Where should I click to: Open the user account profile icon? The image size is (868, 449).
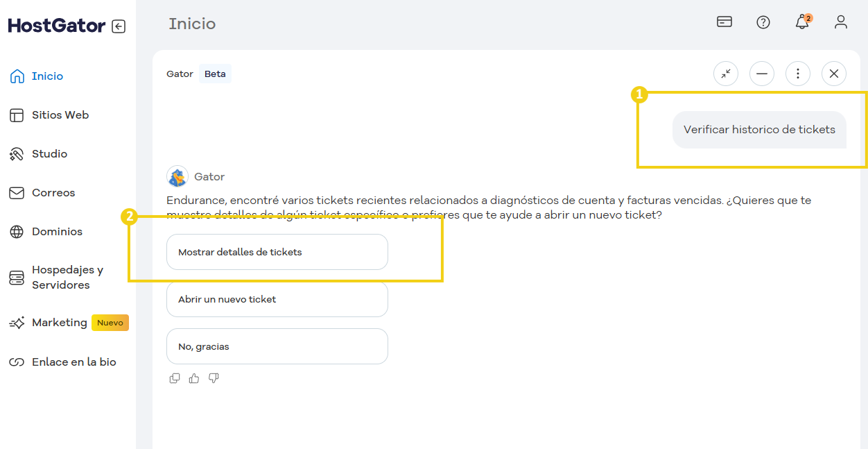coord(841,22)
